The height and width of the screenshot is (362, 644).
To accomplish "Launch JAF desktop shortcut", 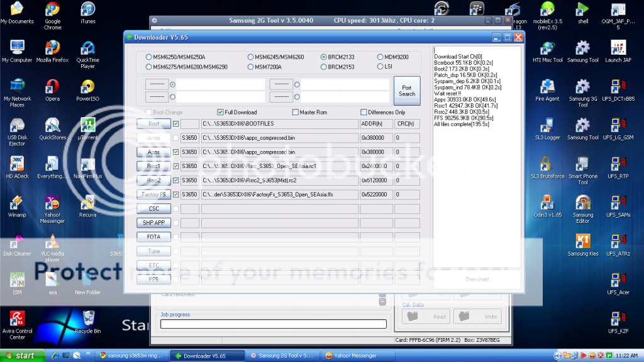I will 618,52.
